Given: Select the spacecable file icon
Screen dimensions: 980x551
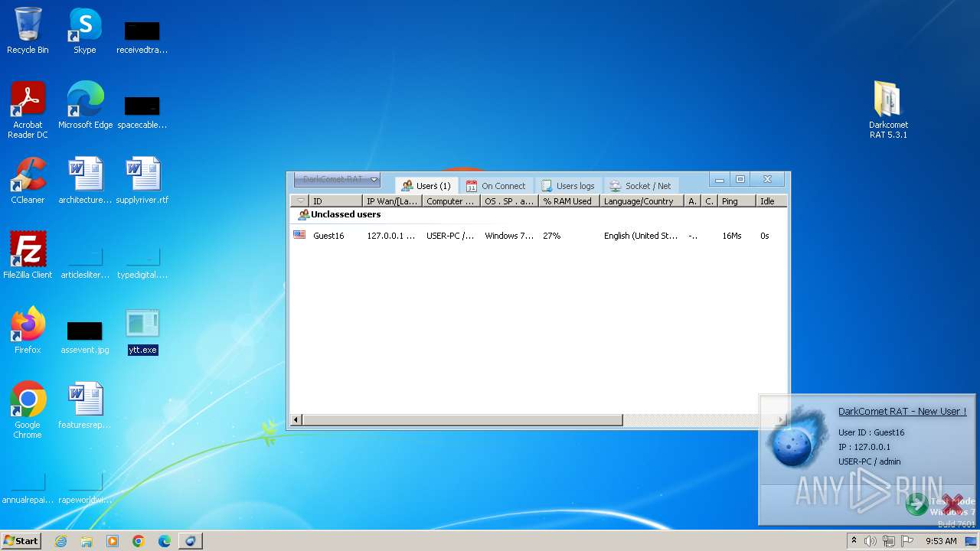Looking at the screenshot, I should [x=142, y=112].
